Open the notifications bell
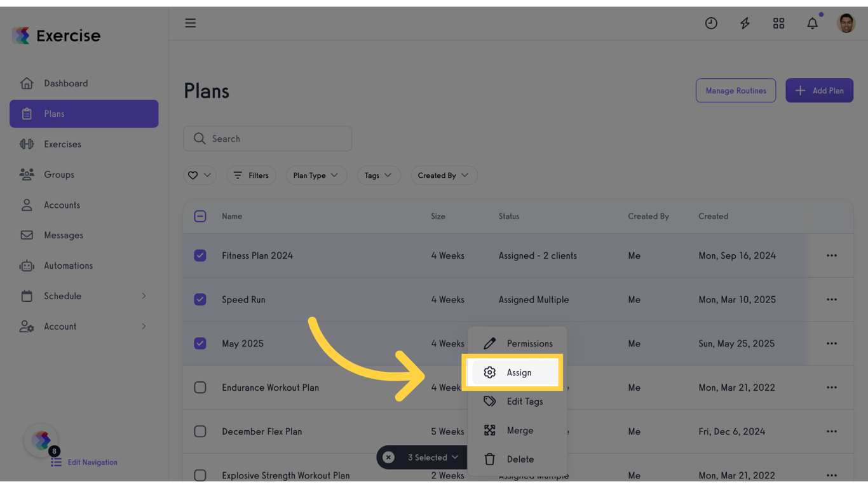The width and height of the screenshot is (868, 488). coord(812,24)
